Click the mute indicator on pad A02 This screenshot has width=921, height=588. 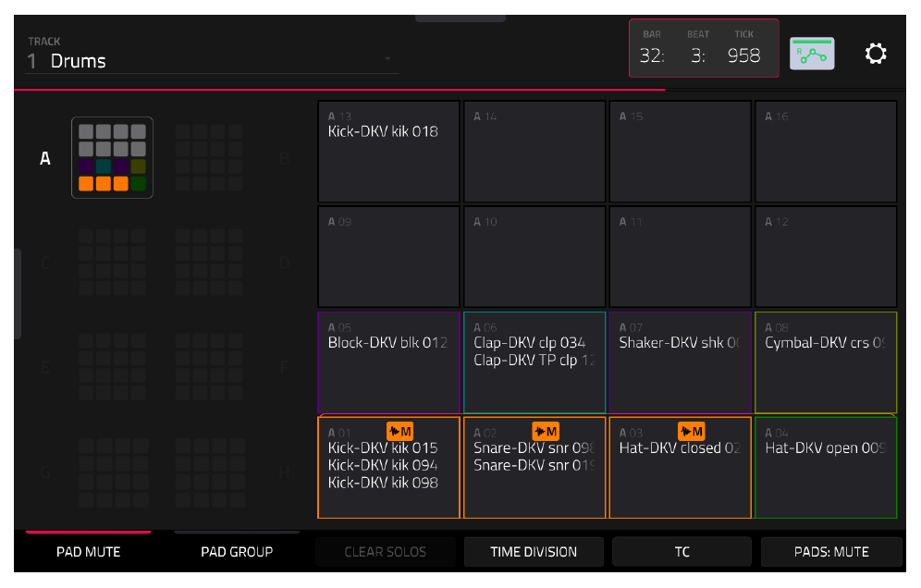545,431
